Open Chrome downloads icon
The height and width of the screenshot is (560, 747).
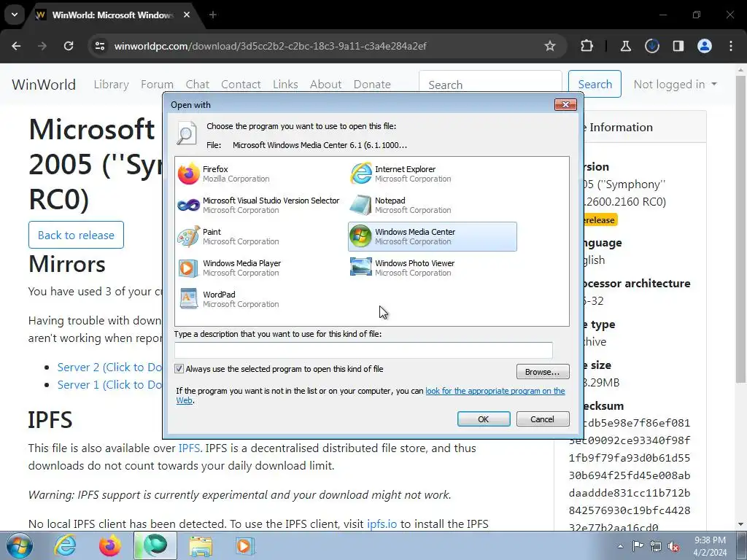pyautogui.click(x=651, y=46)
